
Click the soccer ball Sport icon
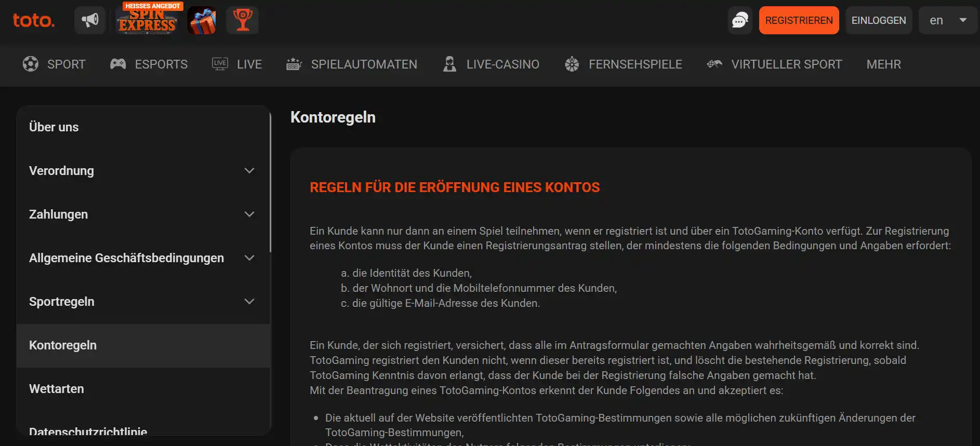click(x=31, y=64)
